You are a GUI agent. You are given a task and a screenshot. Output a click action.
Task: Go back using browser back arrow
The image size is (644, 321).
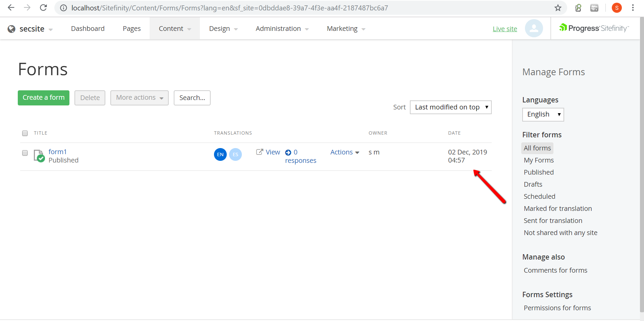tap(11, 8)
